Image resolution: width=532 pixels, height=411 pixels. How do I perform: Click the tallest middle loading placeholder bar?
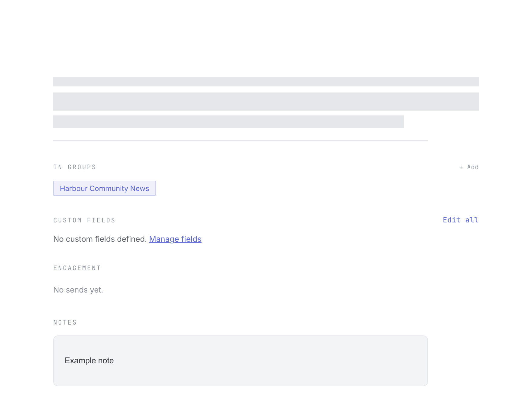pos(266,102)
